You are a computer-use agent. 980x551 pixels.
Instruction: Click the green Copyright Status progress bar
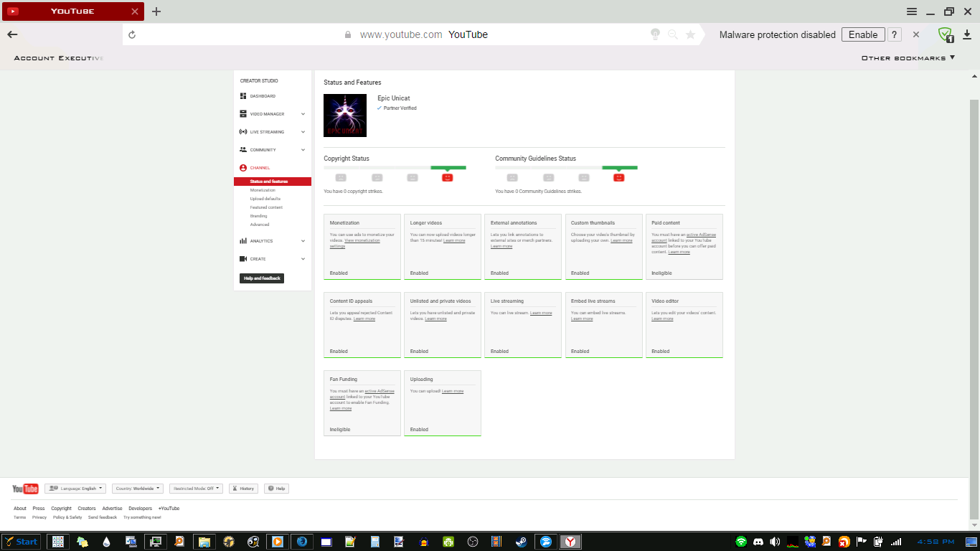[x=448, y=167]
